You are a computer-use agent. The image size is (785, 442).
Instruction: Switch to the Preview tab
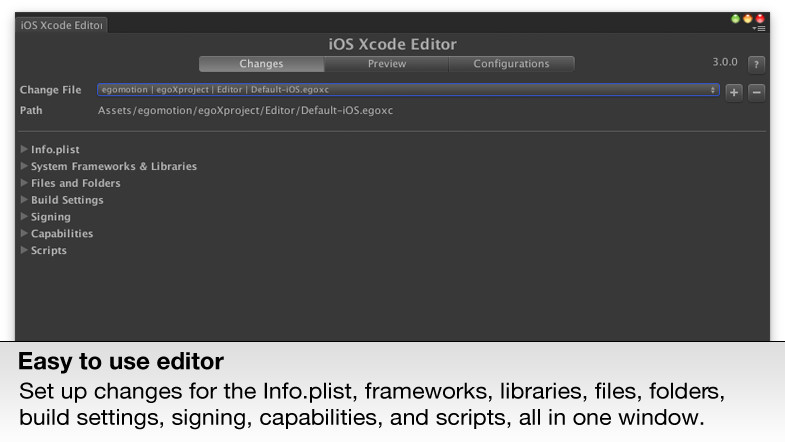[x=386, y=64]
